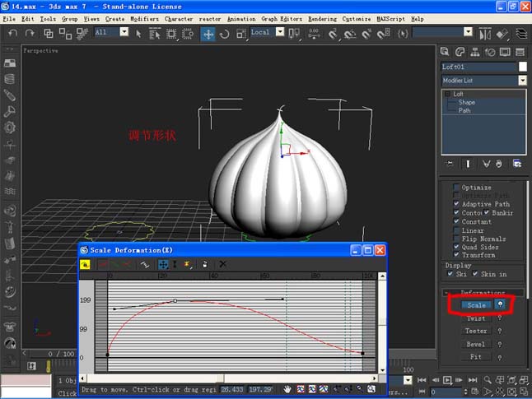Open the All selection filter dropdown
The height and width of the screenshot is (399, 532).
pyautogui.click(x=124, y=32)
